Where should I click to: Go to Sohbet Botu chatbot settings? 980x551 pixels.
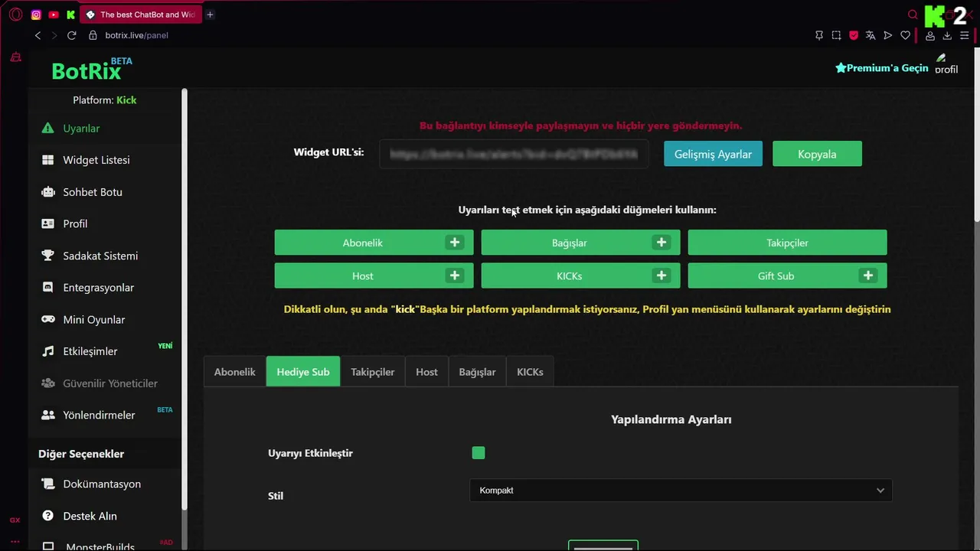click(x=82, y=192)
